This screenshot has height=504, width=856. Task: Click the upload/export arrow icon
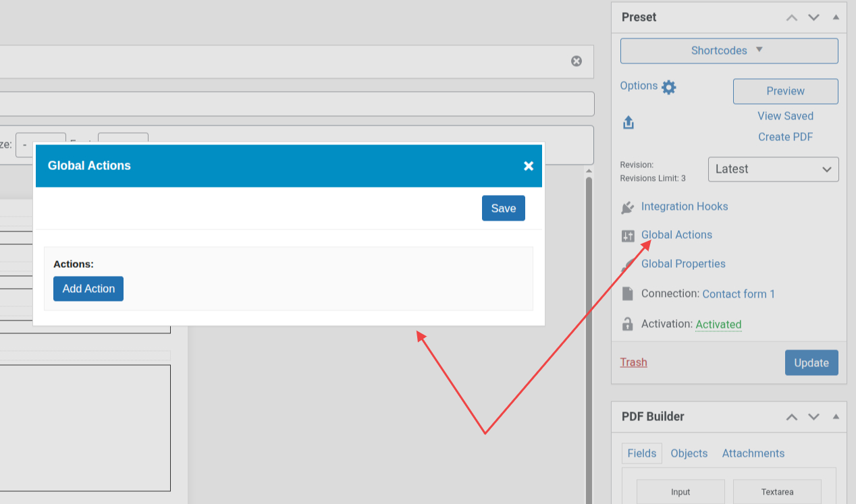tap(628, 123)
